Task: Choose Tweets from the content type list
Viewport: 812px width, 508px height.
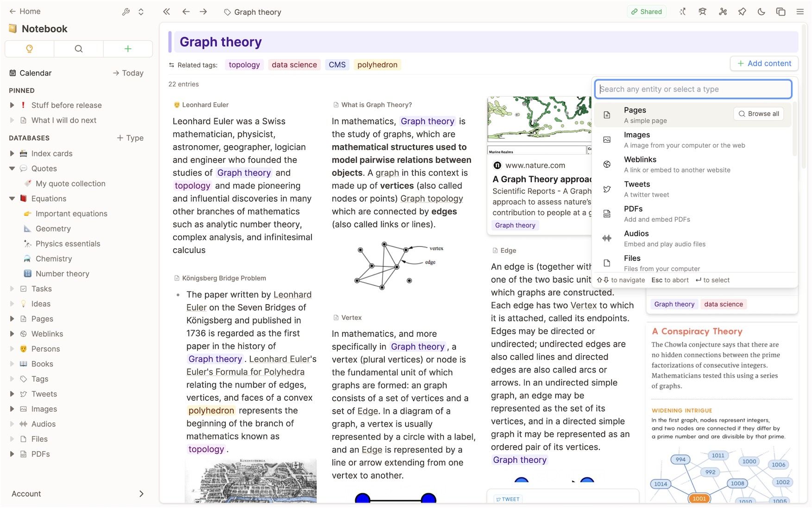Action: click(x=637, y=184)
